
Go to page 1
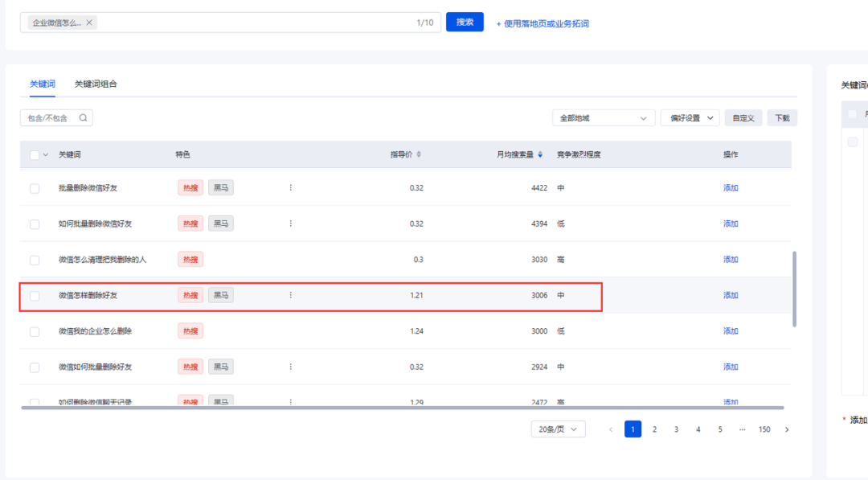point(633,429)
